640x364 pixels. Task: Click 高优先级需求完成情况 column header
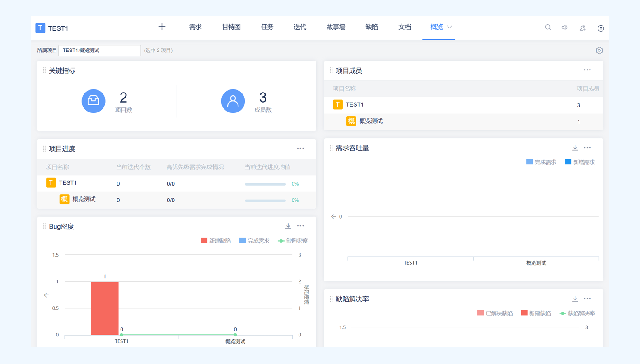pos(195,167)
